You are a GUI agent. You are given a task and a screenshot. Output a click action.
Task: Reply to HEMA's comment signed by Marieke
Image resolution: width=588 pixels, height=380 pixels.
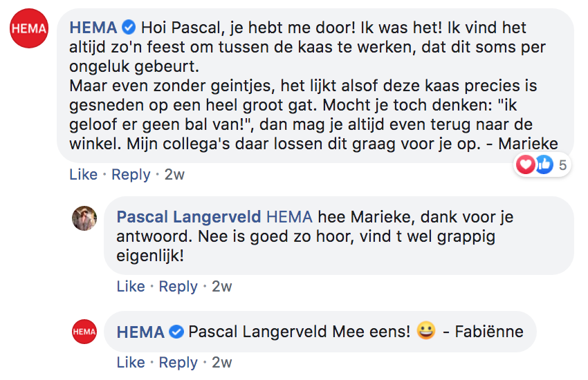tap(131, 175)
